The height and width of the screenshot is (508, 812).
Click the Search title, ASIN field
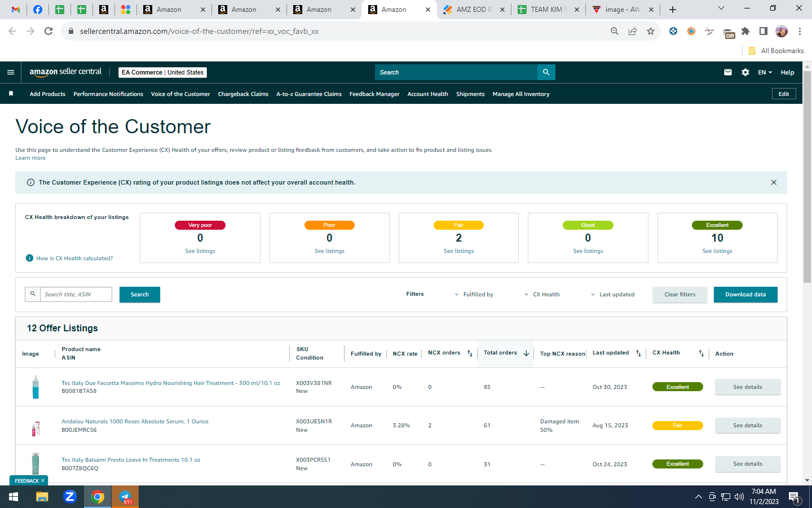click(76, 295)
